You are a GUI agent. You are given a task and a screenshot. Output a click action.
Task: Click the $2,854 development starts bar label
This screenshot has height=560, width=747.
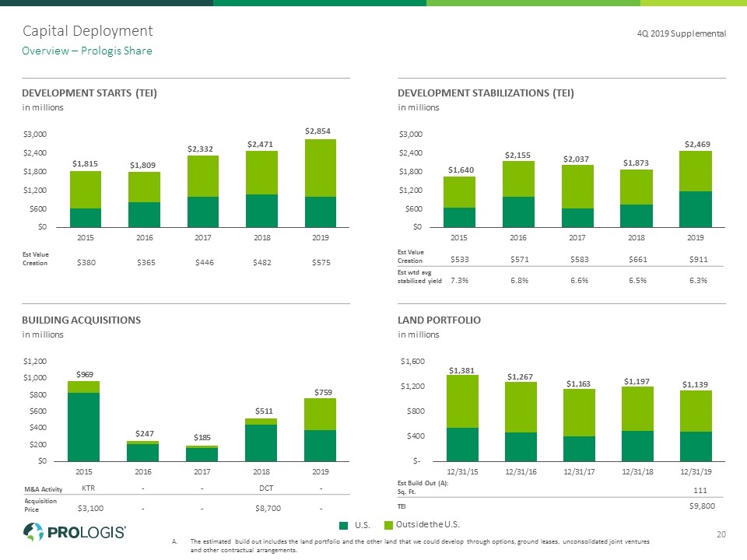click(317, 131)
